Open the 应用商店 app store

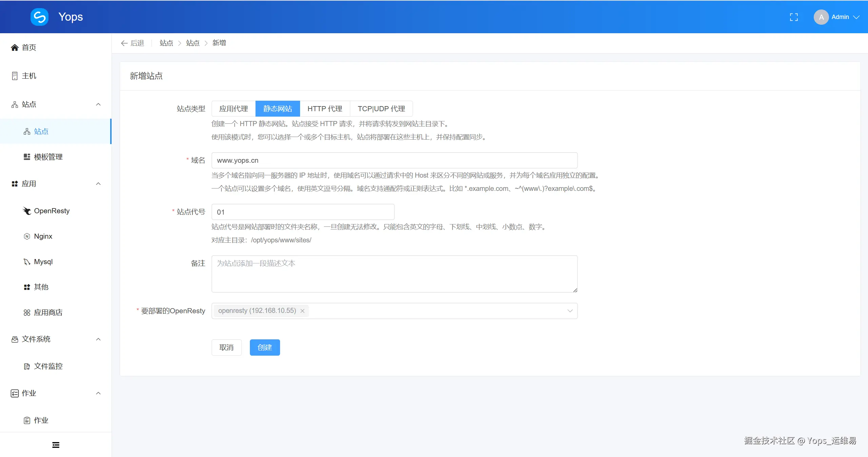[48, 312]
